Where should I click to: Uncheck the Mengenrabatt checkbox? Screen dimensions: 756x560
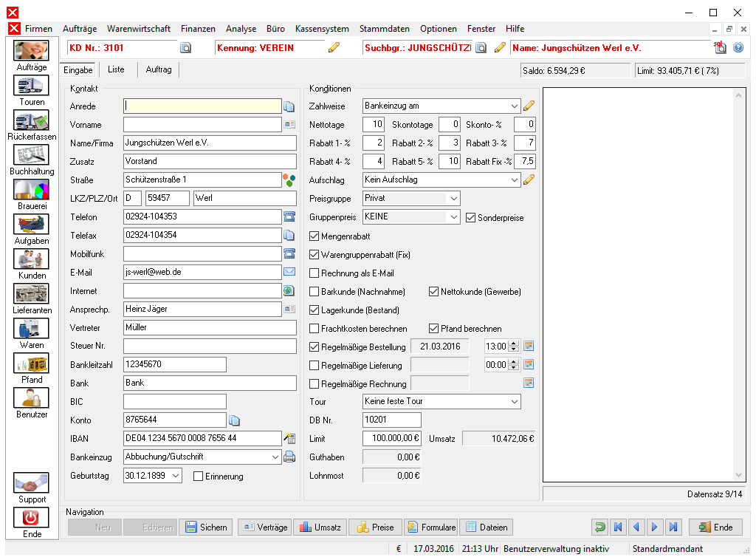[x=314, y=236]
